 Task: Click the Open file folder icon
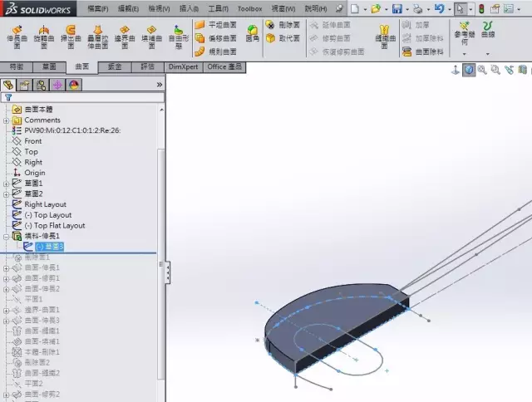[376, 8]
